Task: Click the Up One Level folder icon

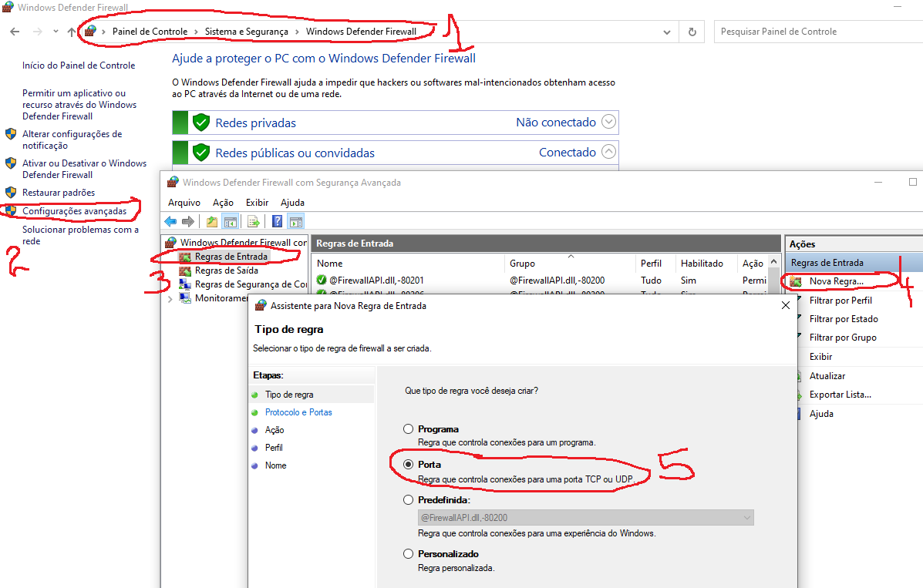Action: pos(212,222)
